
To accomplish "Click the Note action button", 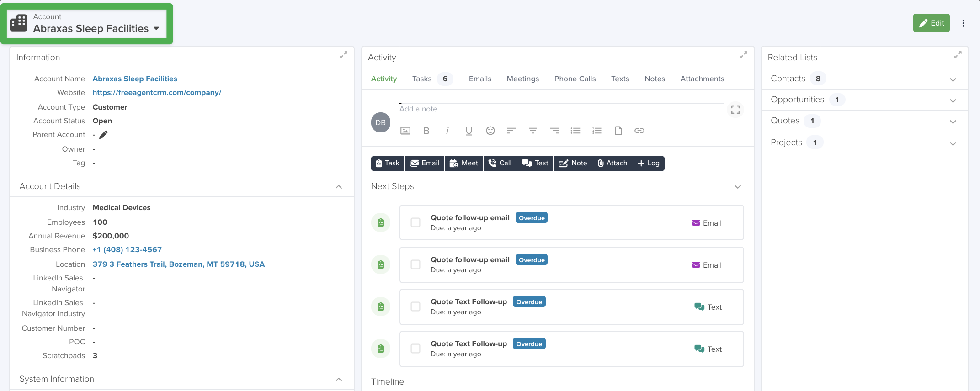I will (573, 163).
